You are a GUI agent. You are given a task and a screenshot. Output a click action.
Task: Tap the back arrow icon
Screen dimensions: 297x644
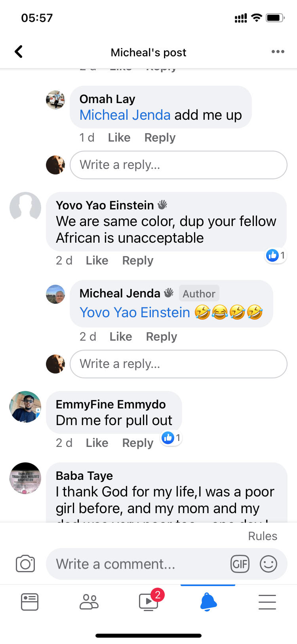(x=19, y=52)
